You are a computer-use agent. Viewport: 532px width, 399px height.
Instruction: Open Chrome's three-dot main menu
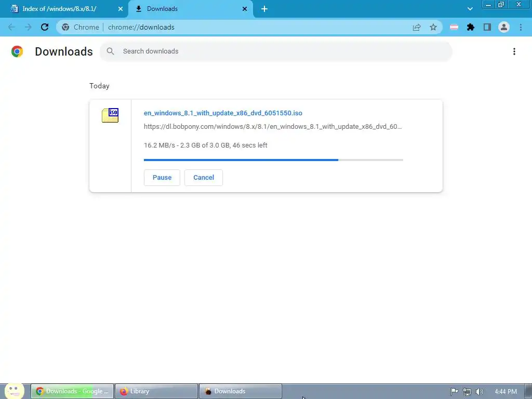tap(521, 27)
